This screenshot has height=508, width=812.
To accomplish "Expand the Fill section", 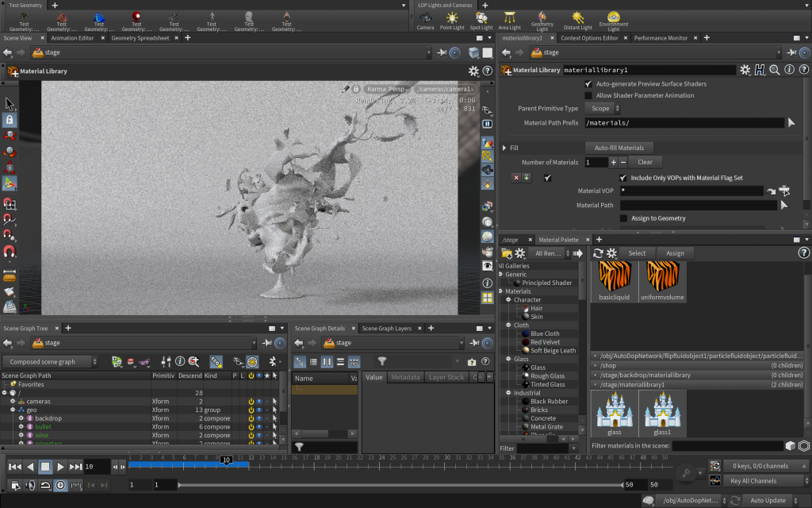I will click(504, 148).
